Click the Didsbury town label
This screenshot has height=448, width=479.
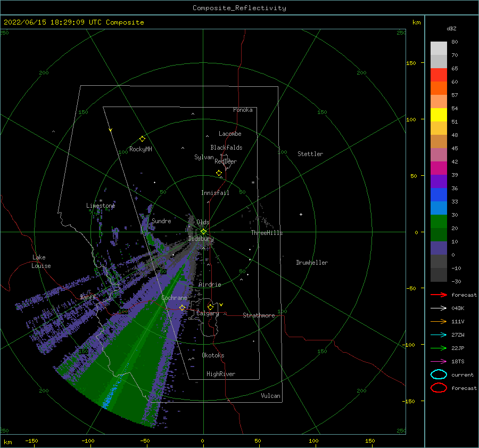point(201,239)
